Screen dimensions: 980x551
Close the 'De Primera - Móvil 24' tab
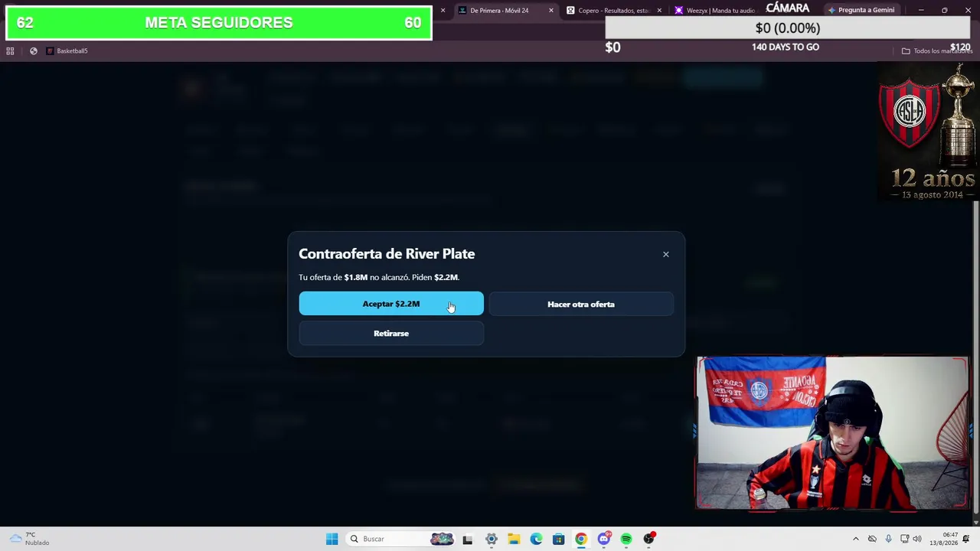551,11
